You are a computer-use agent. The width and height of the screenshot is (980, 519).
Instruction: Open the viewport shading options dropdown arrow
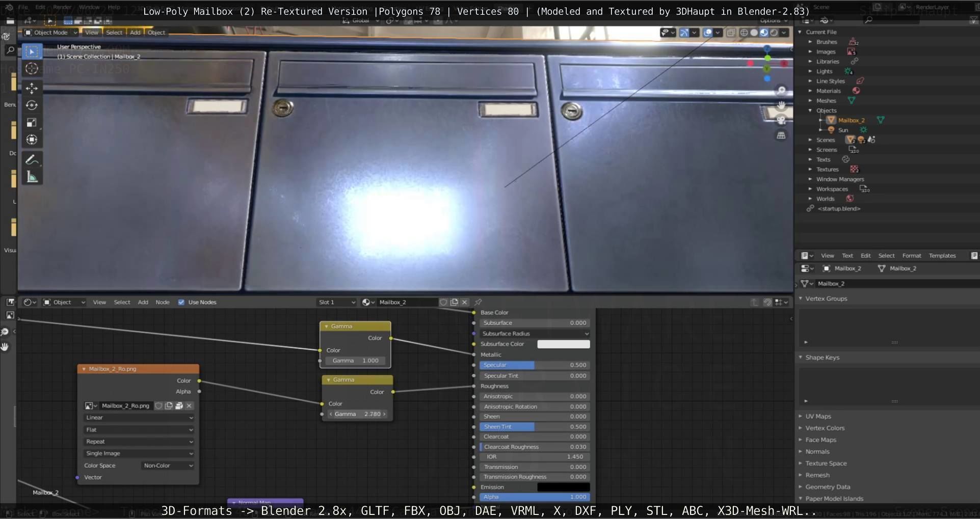pos(784,33)
